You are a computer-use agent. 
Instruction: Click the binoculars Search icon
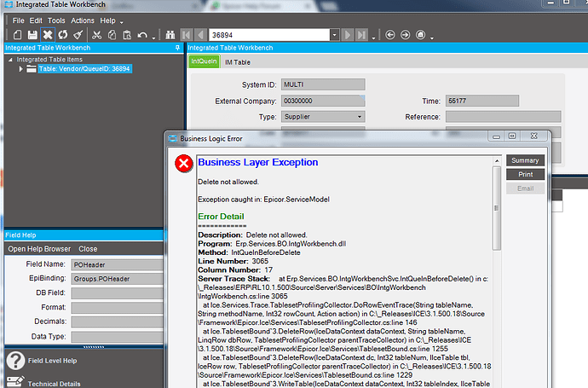point(170,35)
